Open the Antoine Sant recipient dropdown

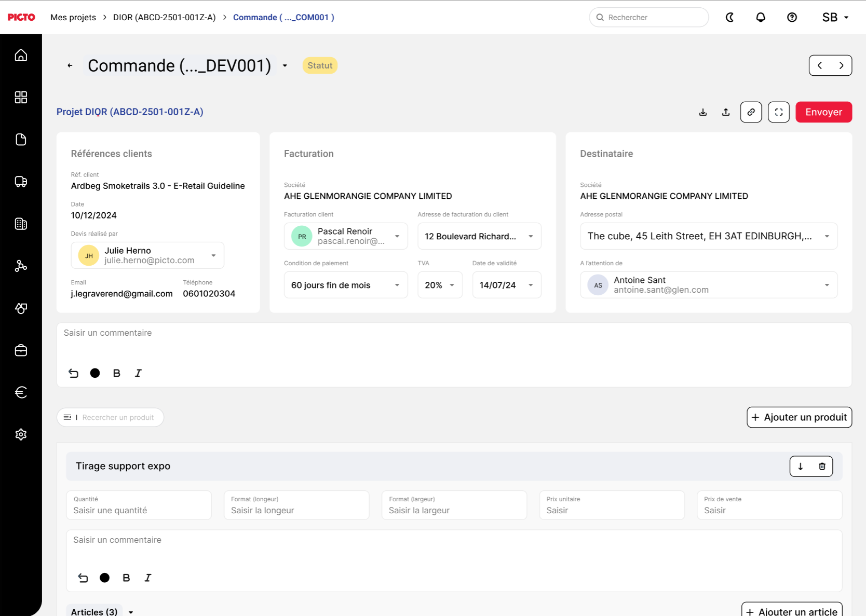(x=709, y=285)
